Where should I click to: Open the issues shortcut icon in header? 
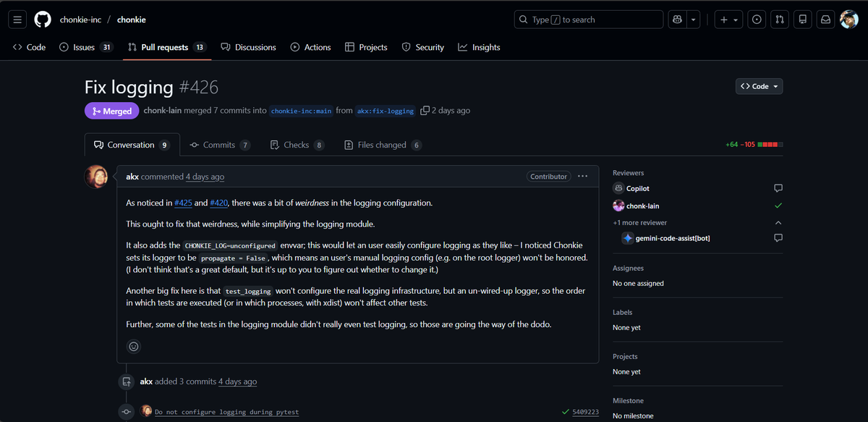click(x=757, y=20)
